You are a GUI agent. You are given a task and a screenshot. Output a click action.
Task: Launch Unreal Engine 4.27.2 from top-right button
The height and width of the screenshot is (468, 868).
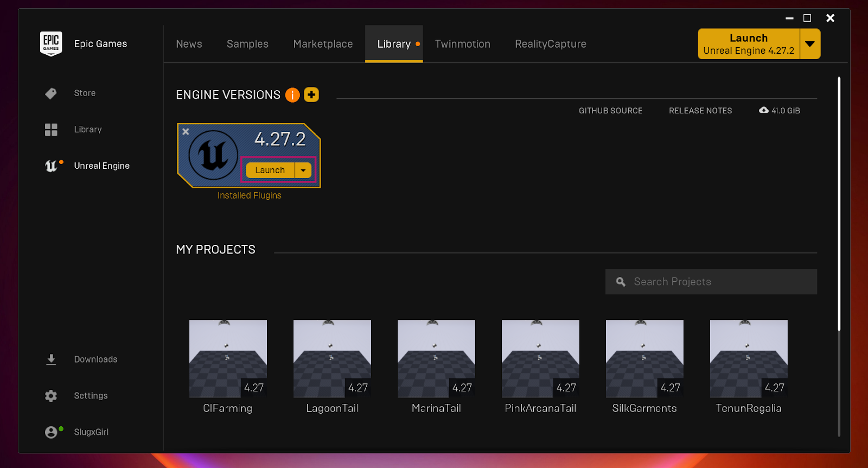pos(749,44)
